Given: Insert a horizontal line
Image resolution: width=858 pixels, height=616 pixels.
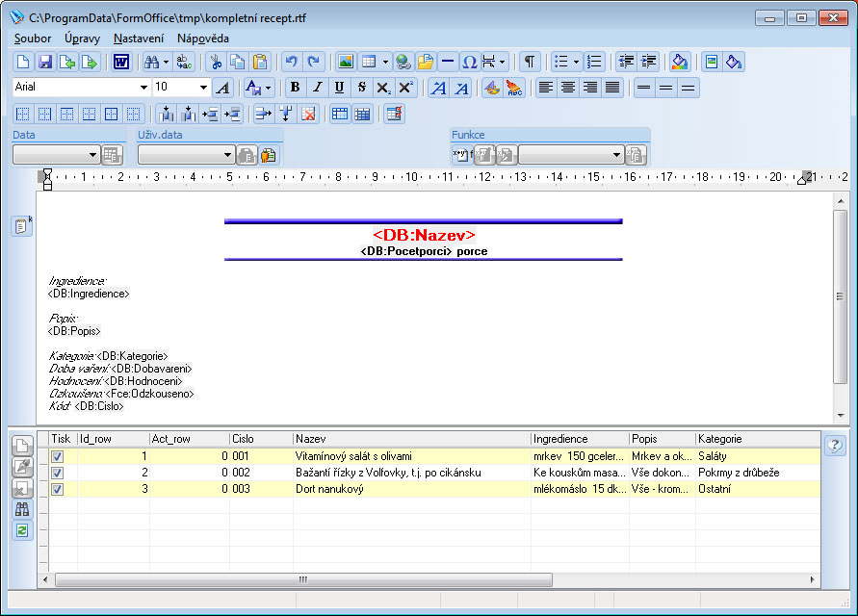Looking at the screenshot, I should coord(448,62).
